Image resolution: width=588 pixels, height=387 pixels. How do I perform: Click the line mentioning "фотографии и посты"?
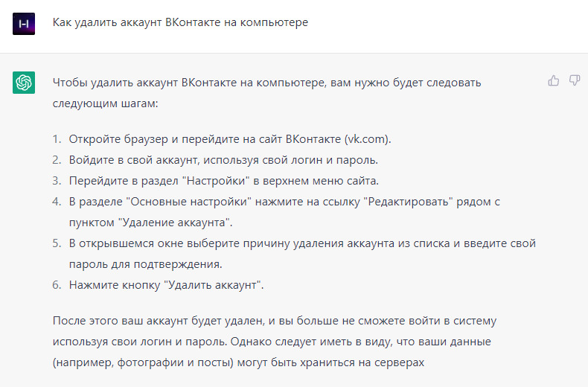238,362
